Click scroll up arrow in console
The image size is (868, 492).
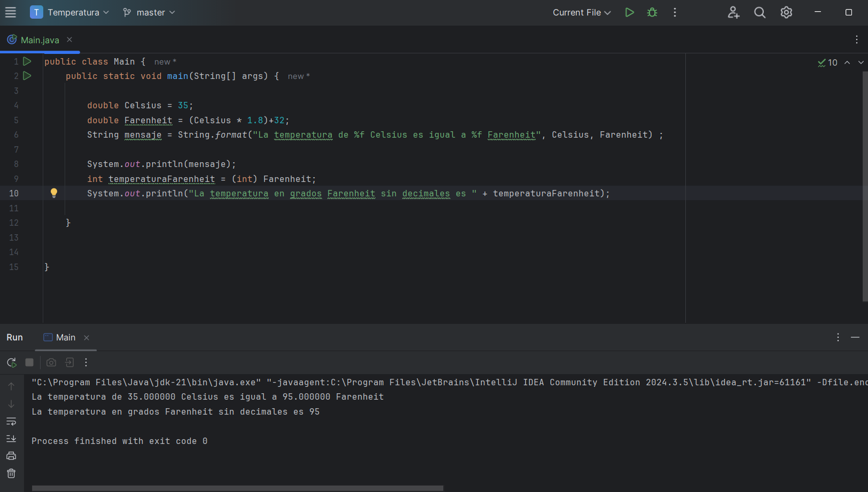11,386
